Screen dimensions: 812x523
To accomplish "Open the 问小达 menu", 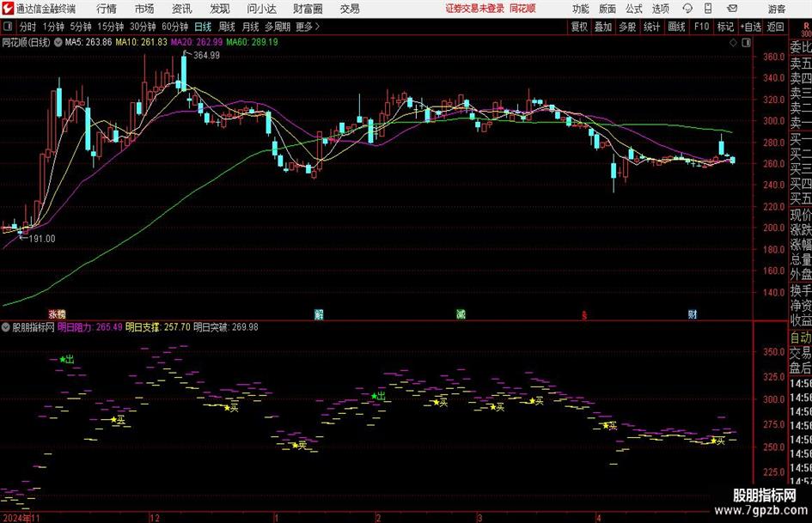I will coord(261,9).
